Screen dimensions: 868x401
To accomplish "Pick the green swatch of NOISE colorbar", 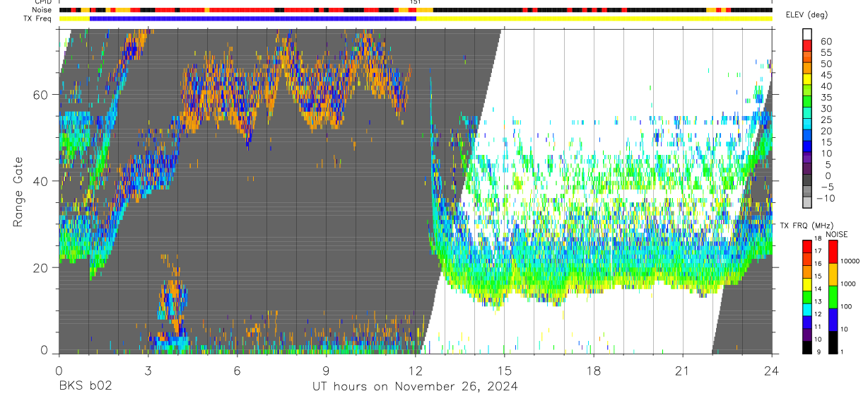I will click(833, 296).
